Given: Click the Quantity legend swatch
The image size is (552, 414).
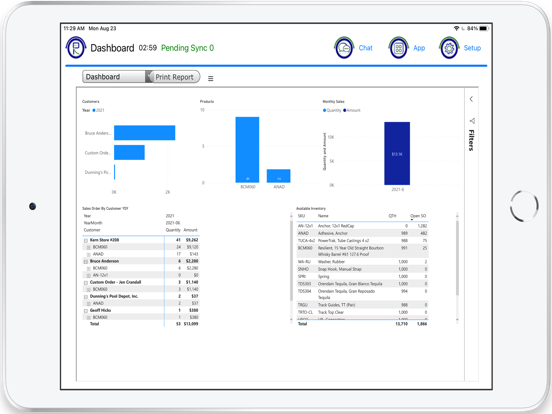Looking at the screenshot, I should tap(325, 110).
